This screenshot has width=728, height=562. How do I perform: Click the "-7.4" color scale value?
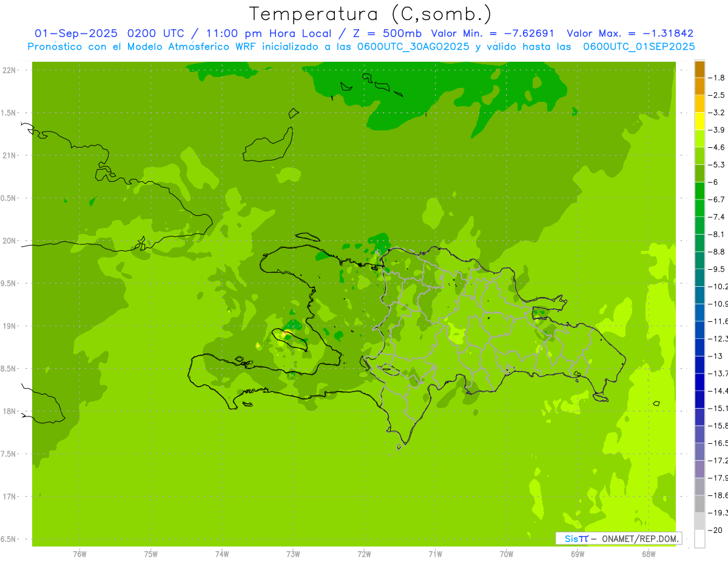(x=717, y=217)
